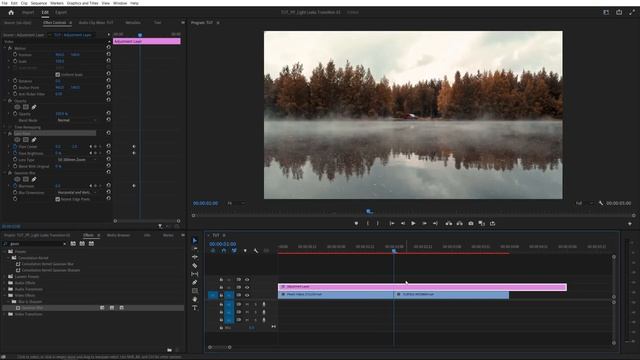Hide track V3 with eye icon
640x360 pixels.
[247, 280]
